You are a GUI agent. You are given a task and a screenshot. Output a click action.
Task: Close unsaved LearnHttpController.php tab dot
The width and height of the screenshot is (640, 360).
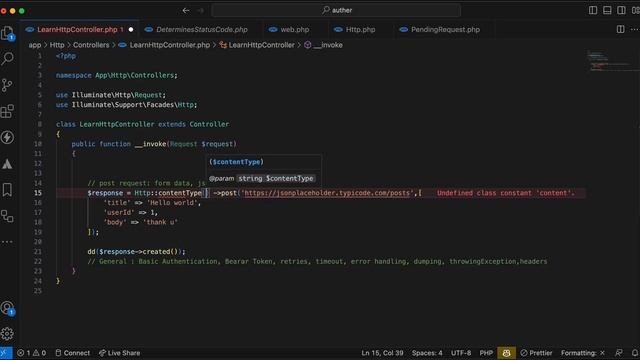click(x=131, y=29)
